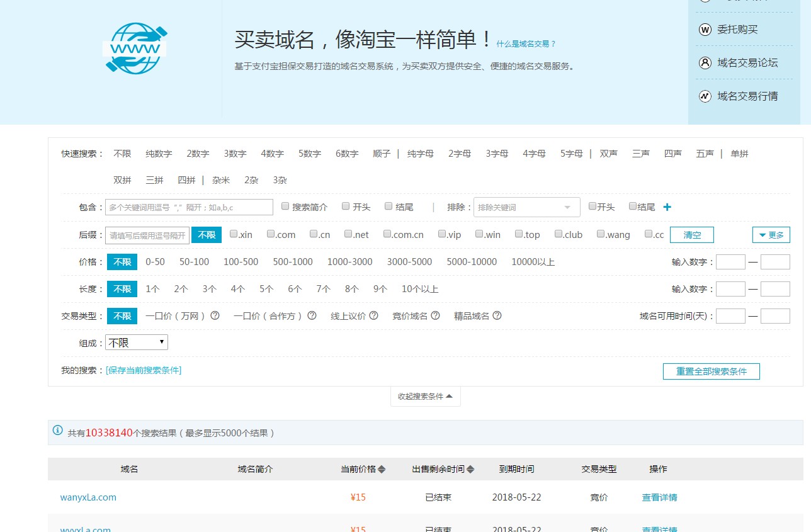Click the first price range input box
Image resolution: width=811 pixels, height=532 pixels.
tap(730, 262)
